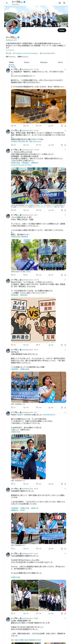This screenshot has height=644, width=72.
Task: Expand the three-dot menu on Jul 29 post
Action: tap(65, 131)
